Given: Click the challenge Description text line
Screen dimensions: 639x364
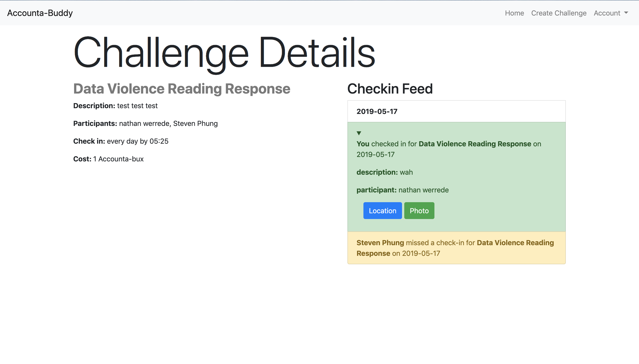Looking at the screenshot, I should tap(115, 106).
